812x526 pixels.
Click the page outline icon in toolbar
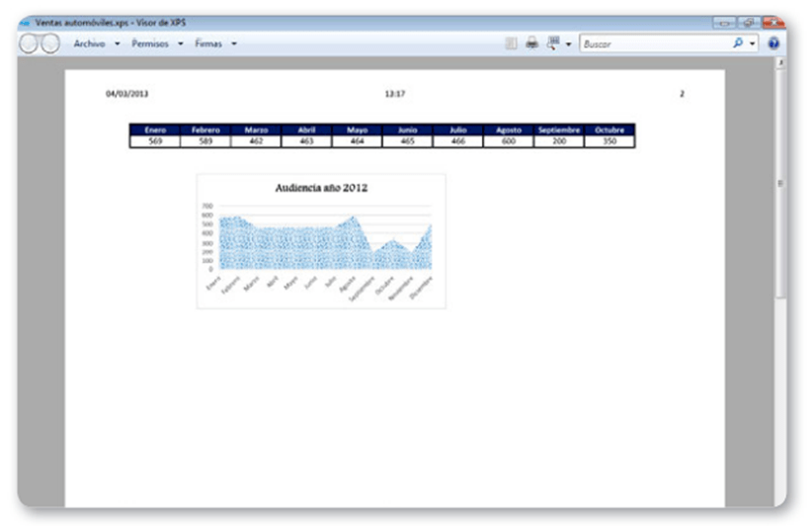pos(511,44)
